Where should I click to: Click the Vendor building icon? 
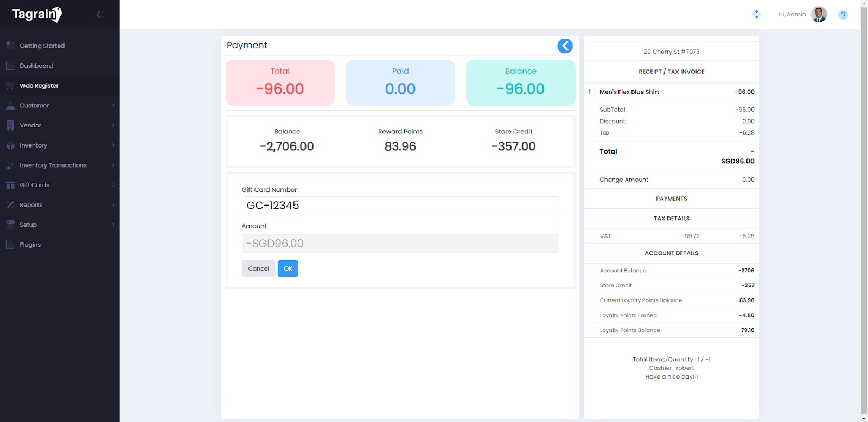click(10, 125)
